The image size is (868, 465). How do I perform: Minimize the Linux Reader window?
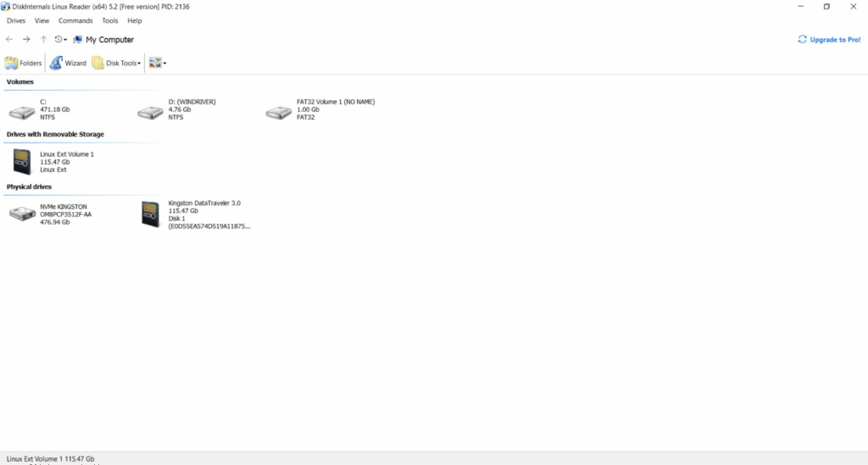pyautogui.click(x=800, y=7)
